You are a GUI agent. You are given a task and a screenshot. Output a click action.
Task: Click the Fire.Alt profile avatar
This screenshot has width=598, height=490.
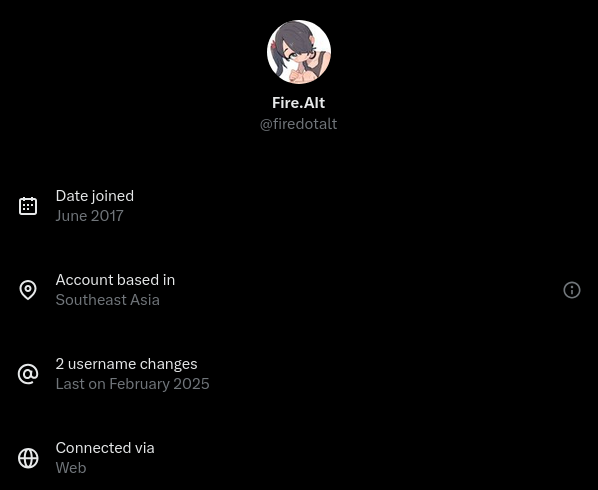299,52
